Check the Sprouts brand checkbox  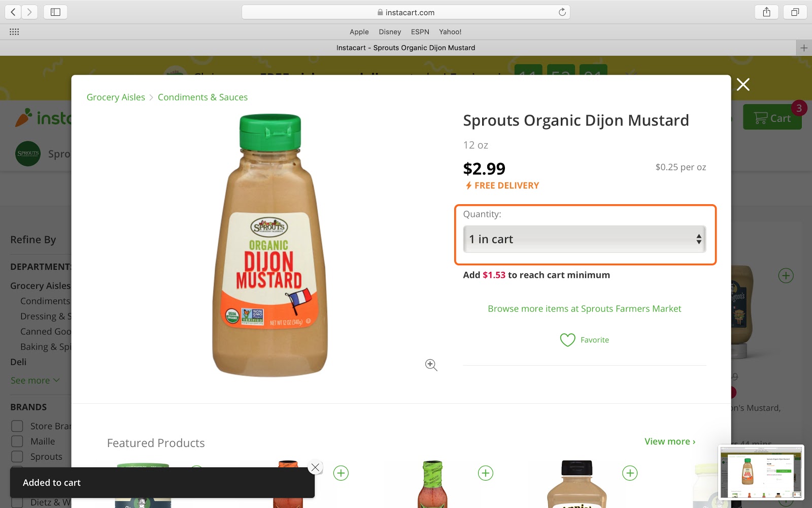pos(17,457)
